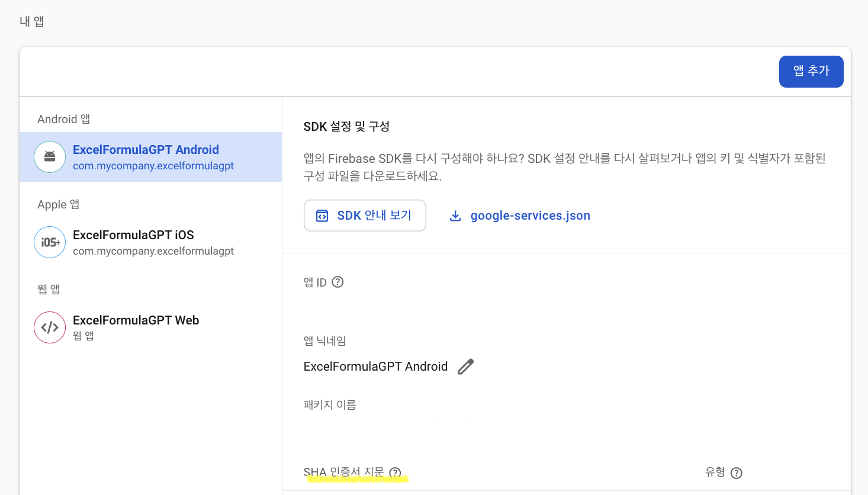Click the SDK 설정 및 구성 heading
This screenshot has width=868, height=495.
(346, 126)
